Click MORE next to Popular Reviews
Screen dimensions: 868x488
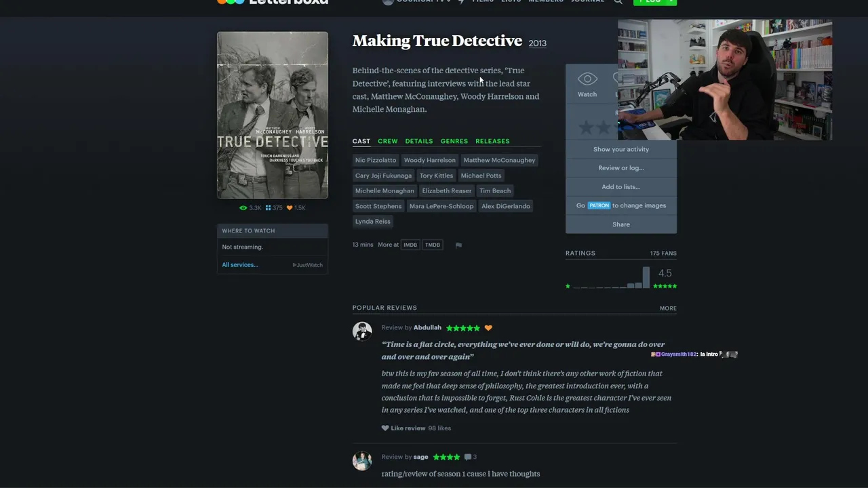668,308
